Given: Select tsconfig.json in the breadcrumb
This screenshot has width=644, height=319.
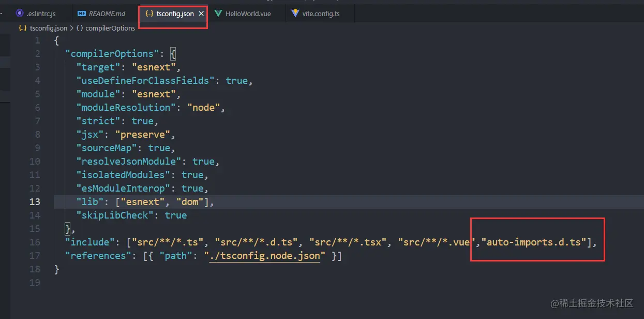Looking at the screenshot, I should [x=49, y=28].
